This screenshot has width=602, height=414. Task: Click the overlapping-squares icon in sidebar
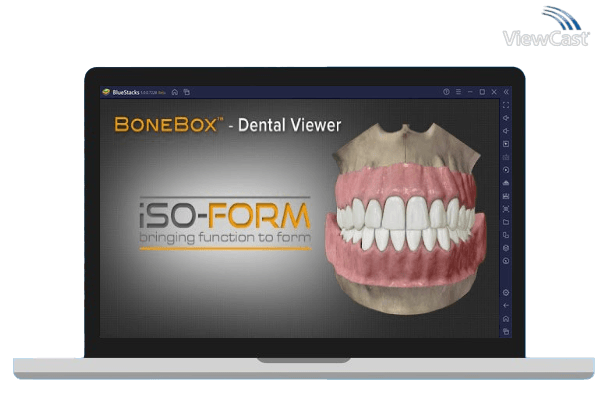[x=506, y=235]
